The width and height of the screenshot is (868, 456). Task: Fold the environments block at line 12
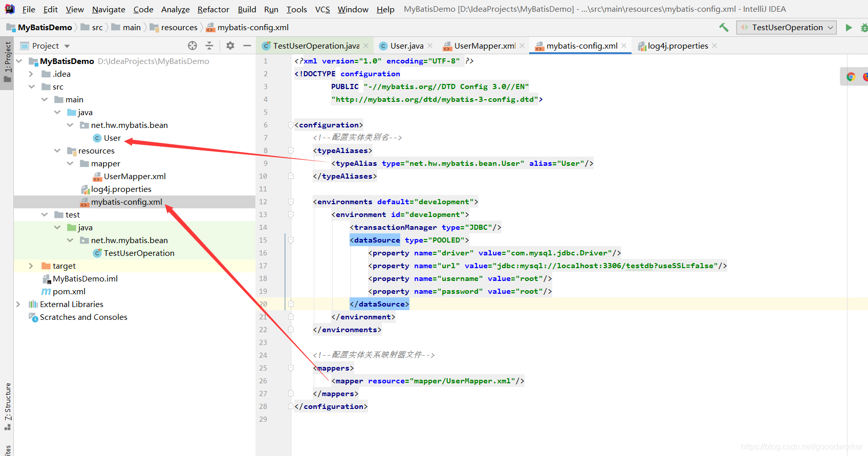[x=291, y=202]
